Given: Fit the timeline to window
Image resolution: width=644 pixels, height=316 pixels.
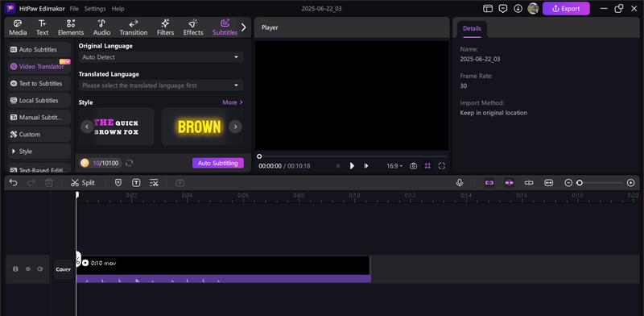Looking at the screenshot, I should point(549,183).
